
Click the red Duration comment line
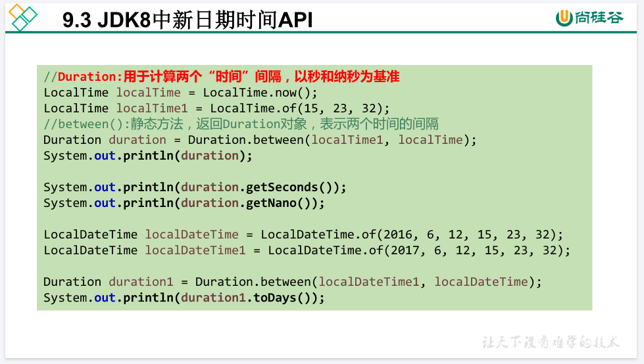(222, 77)
